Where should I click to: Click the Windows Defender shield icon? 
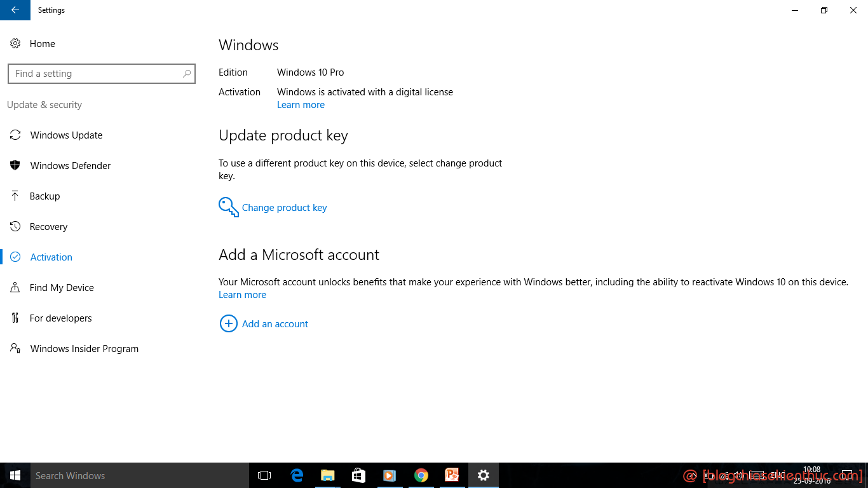tap(15, 166)
